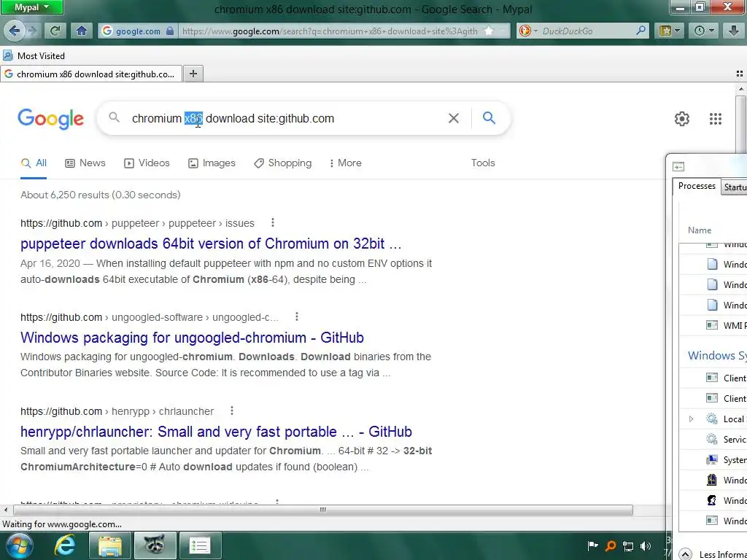
Task: Click the google.com site identity badge
Action: [138, 31]
